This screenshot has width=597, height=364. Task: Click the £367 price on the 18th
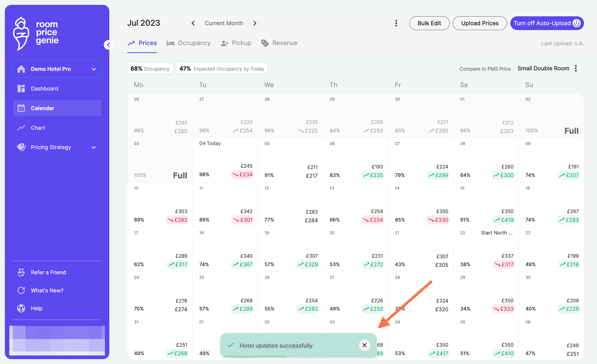(x=242, y=264)
